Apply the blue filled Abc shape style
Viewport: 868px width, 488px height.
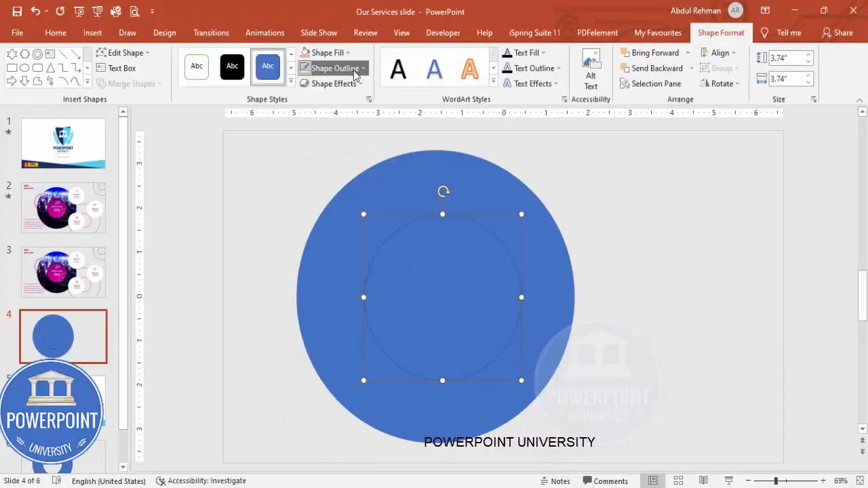[268, 66]
